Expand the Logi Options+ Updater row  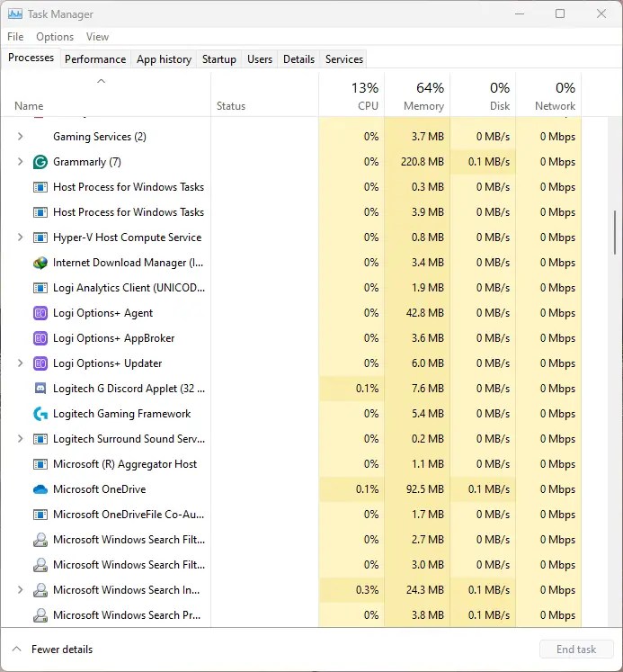point(20,363)
